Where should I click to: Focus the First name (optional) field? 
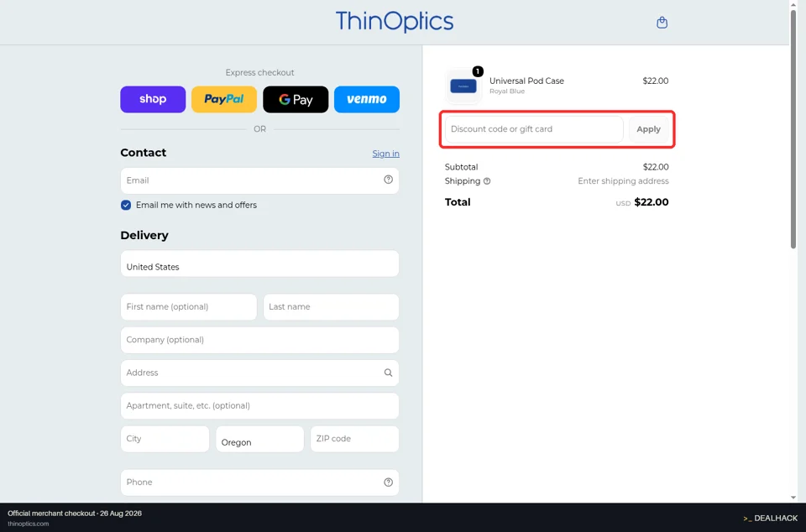(x=189, y=306)
